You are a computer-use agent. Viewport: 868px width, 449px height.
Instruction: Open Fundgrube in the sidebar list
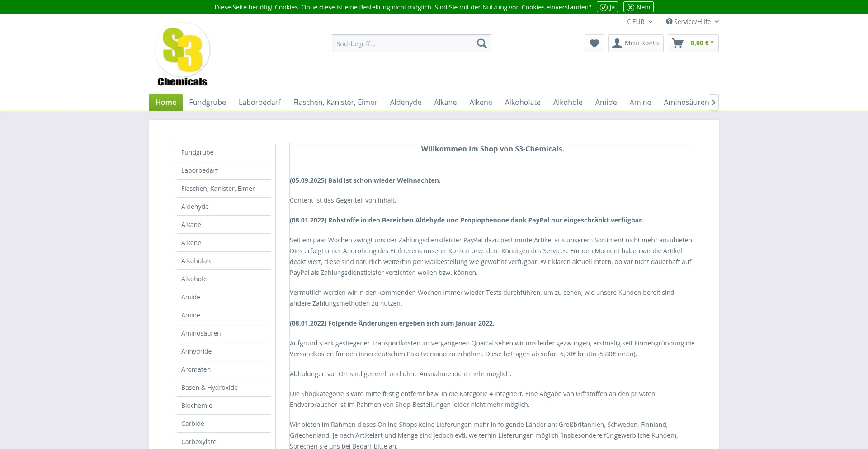tap(197, 152)
